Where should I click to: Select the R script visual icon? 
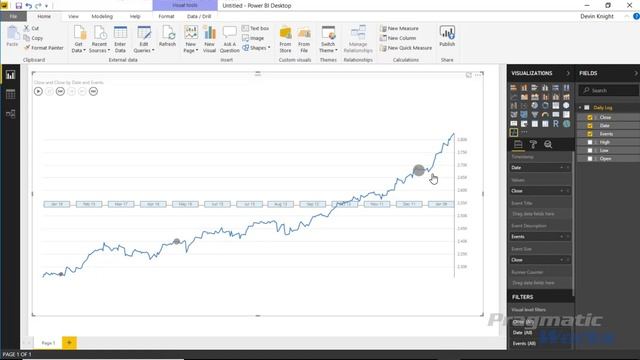click(x=556, y=123)
